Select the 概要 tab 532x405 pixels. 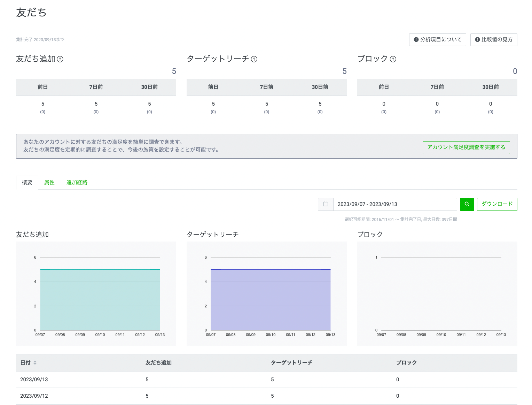[27, 183]
